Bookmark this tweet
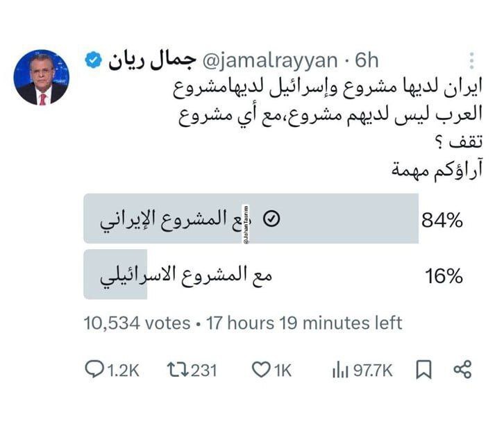This screenshot has width=504, height=426. 423,370
